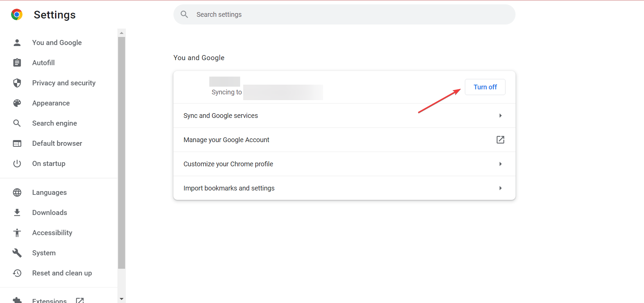Click the browser window icon beside Default browser
Image resolution: width=644 pixels, height=303 pixels.
click(17, 143)
